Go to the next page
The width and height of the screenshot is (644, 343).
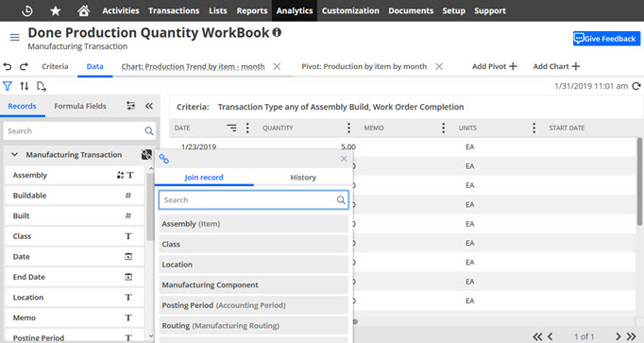point(619,336)
